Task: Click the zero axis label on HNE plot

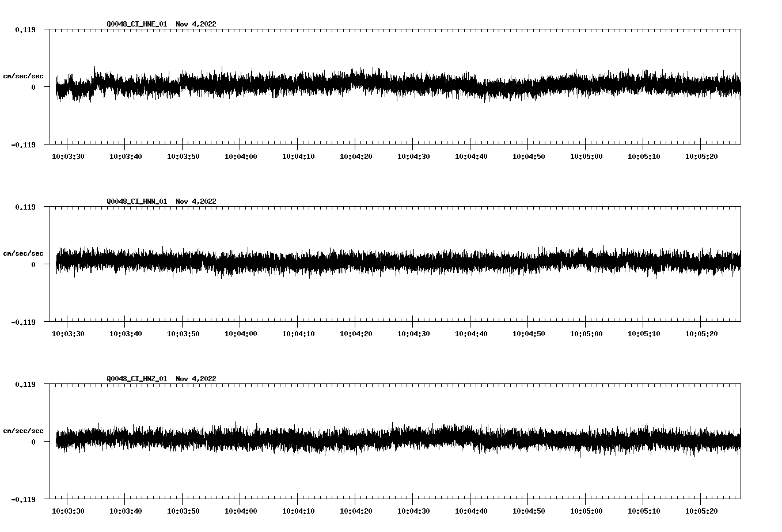Action: click(x=33, y=87)
